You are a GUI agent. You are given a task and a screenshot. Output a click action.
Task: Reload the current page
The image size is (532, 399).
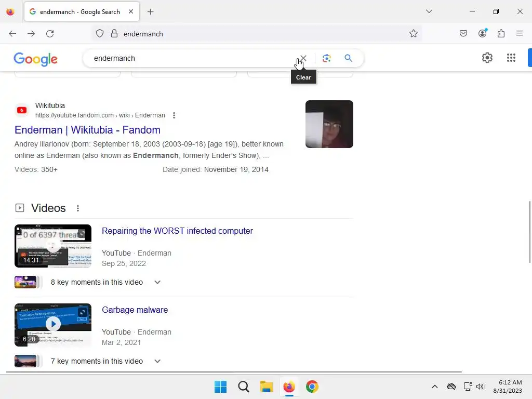click(50, 34)
